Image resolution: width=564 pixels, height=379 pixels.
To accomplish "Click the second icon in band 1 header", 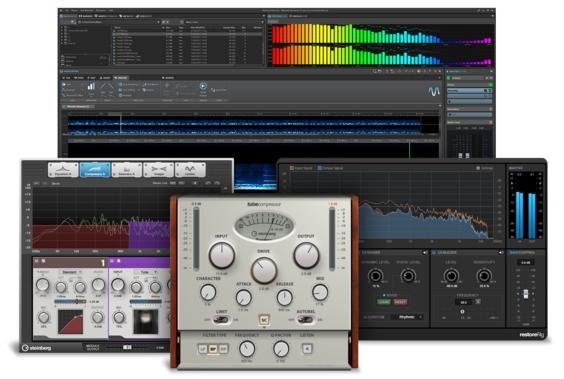I will pos(44,261).
